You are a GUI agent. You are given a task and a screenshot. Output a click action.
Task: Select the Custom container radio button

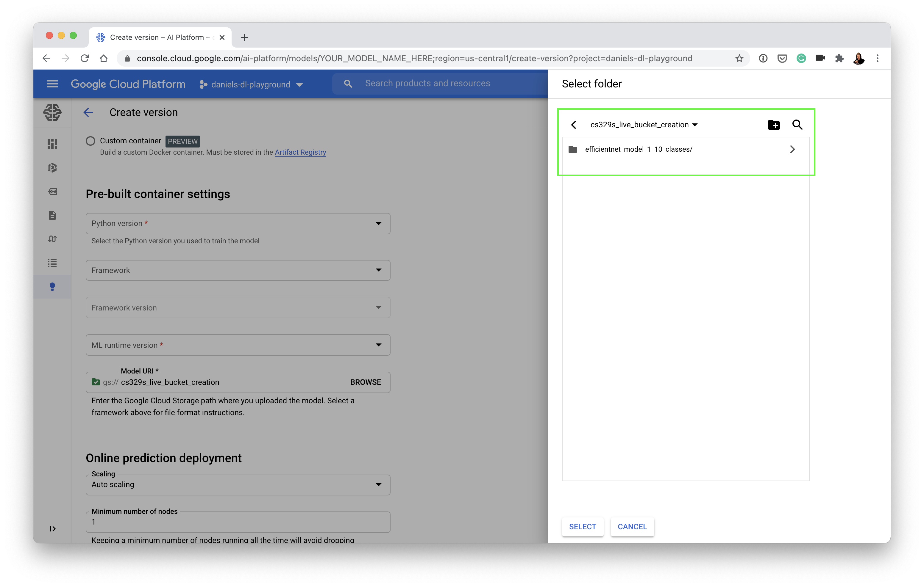tap(90, 141)
